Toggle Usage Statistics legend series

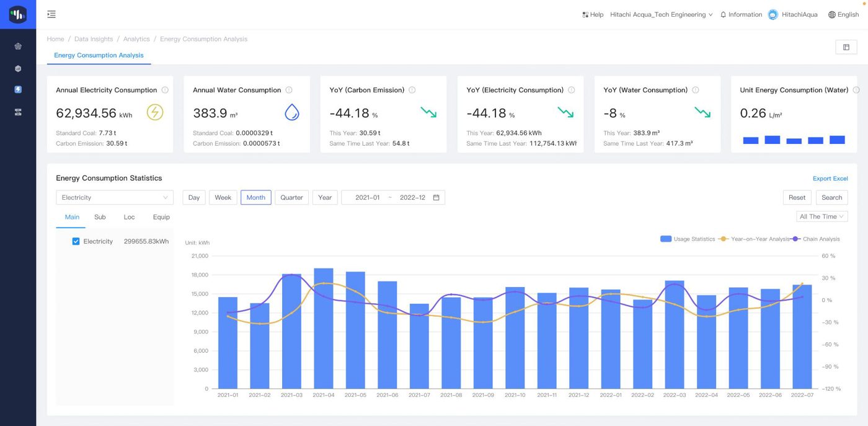pos(688,239)
